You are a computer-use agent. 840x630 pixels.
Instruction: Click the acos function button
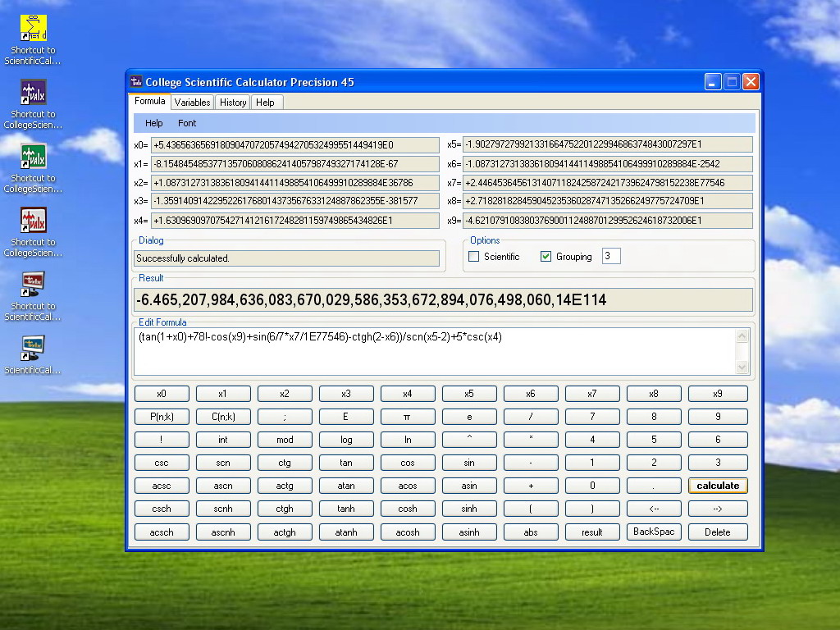pos(408,486)
